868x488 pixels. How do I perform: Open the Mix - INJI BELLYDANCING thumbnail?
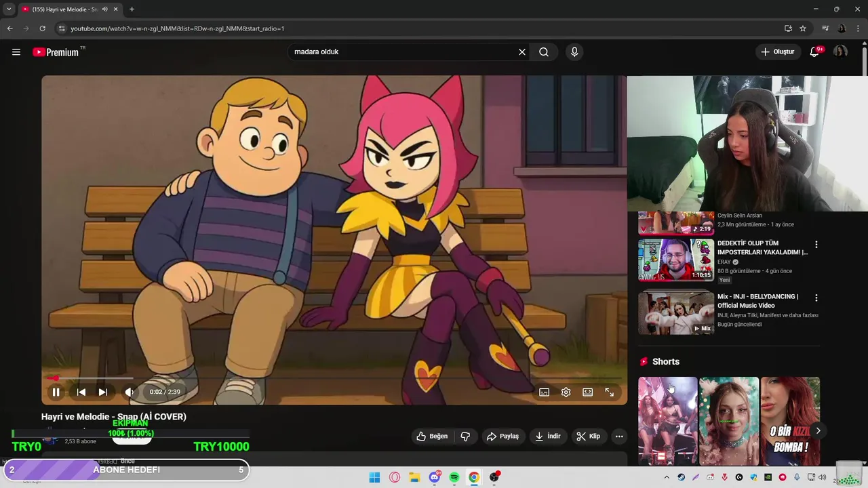coord(676,313)
